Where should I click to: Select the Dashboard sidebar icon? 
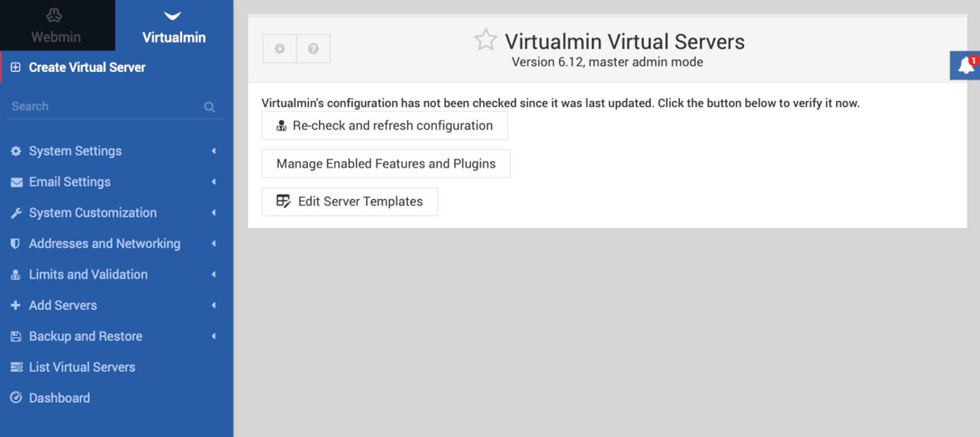(x=16, y=397)
